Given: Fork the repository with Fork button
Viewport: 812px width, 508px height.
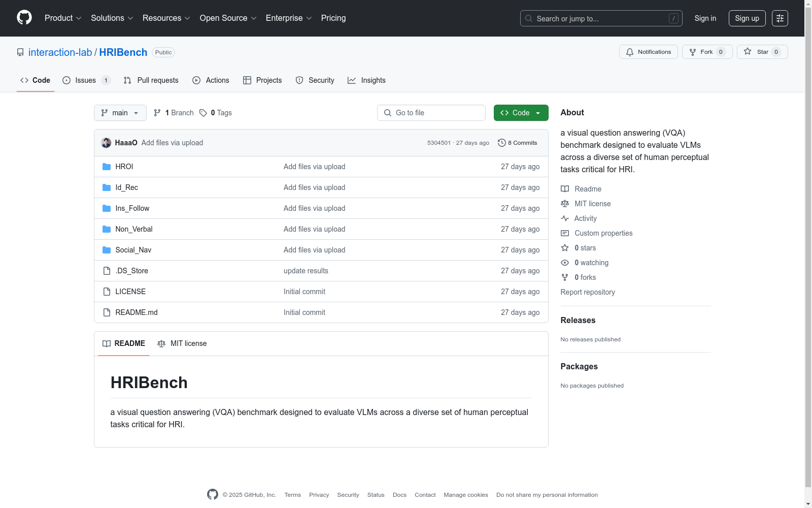Looking at the screenshot, I should click(707, 52).
